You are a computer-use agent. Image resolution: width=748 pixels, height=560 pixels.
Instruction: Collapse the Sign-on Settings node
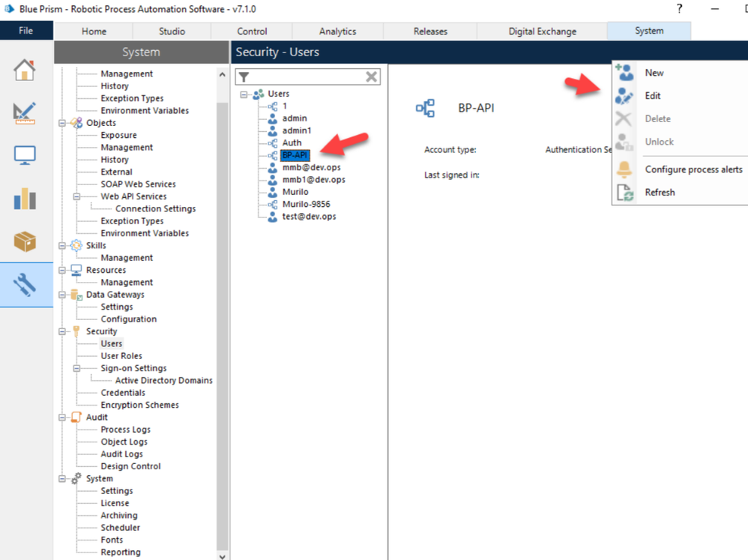pyautogui.click(x=76, y=368)
